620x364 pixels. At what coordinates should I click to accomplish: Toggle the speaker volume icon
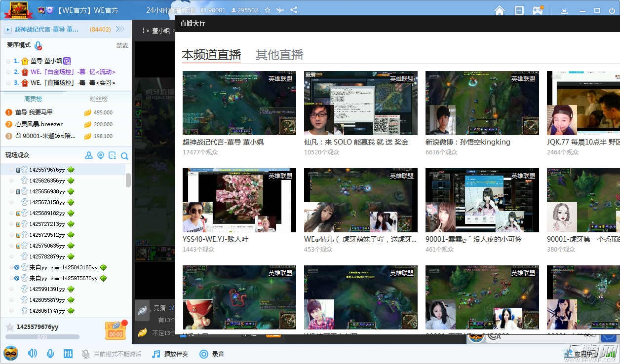(x=33, y=353)
